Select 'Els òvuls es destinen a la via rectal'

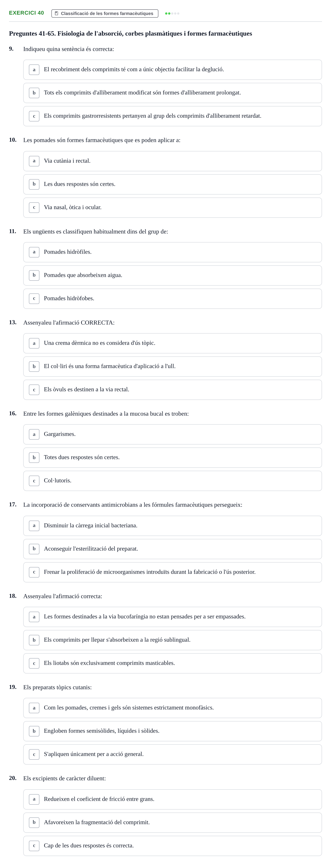(172, 390)
